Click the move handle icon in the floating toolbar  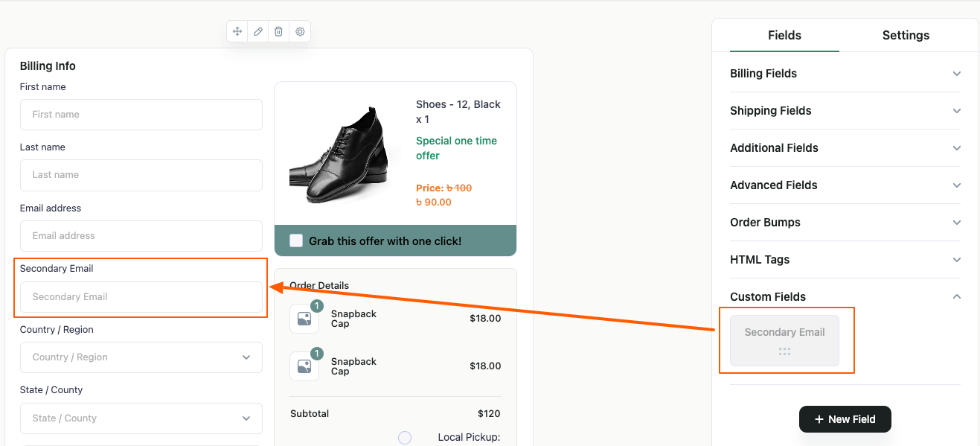237,31
